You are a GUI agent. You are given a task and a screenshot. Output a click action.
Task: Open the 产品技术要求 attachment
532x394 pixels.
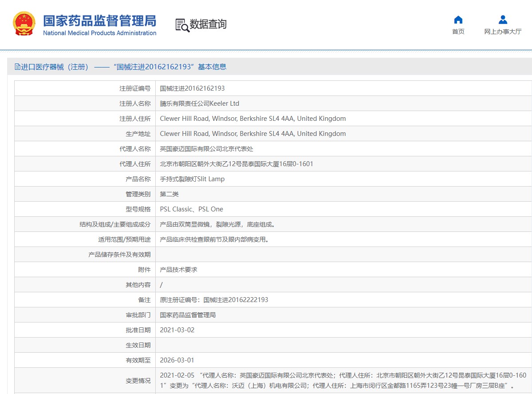click(x=178, y=270)
